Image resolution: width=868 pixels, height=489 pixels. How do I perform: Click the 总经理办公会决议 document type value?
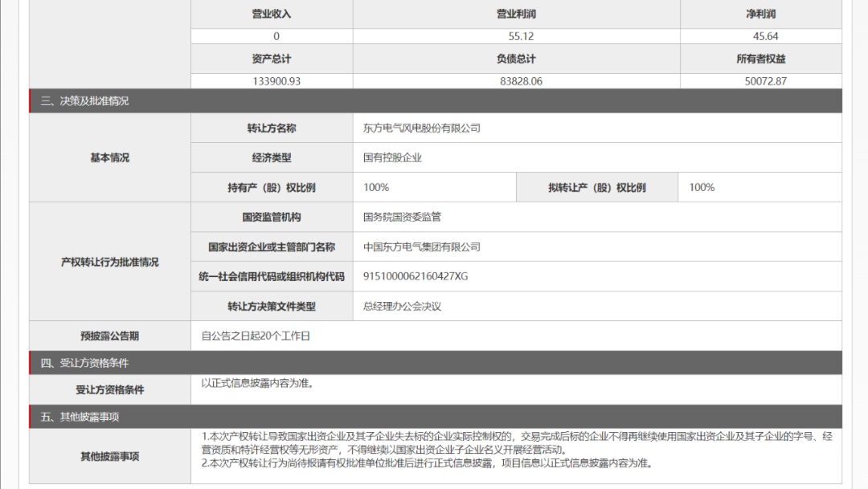402,306
